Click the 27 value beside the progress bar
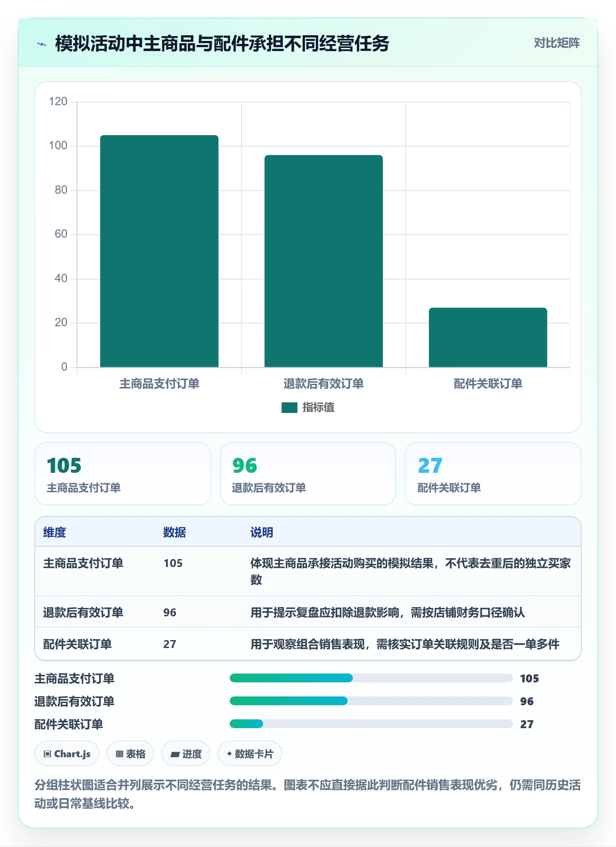This screenshot has height=847, width=616. coord(527,725)
